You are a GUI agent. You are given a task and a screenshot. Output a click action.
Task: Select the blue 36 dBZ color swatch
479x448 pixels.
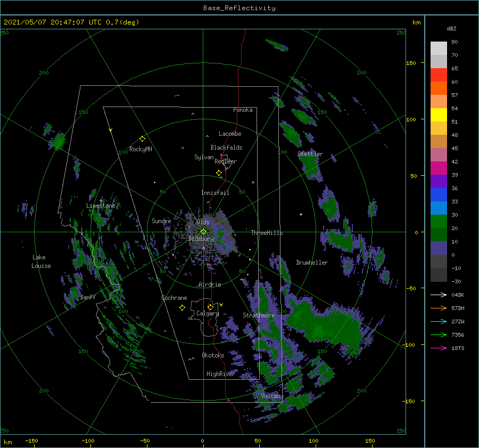(x=439, y=195)
